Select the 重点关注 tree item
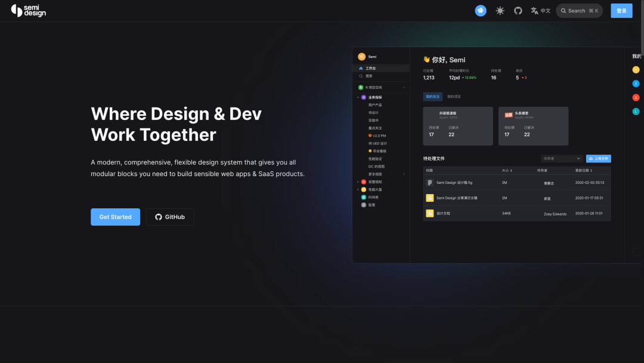The height and width of the screenshot is (363, 644). click(x=375, y=128)
